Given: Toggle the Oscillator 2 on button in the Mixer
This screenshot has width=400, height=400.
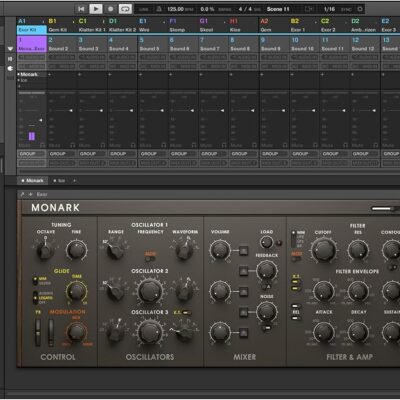Looking at the screenshot, I should [x=244, y=292].
